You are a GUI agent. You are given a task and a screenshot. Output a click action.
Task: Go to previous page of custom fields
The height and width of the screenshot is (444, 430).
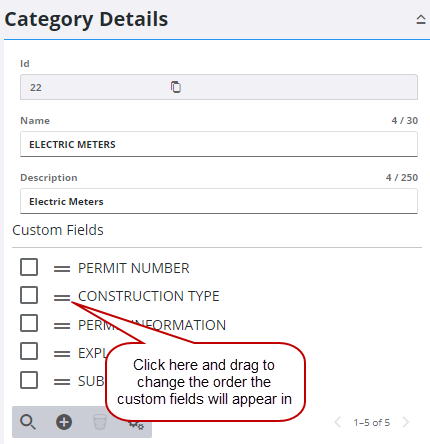point(338,422)
